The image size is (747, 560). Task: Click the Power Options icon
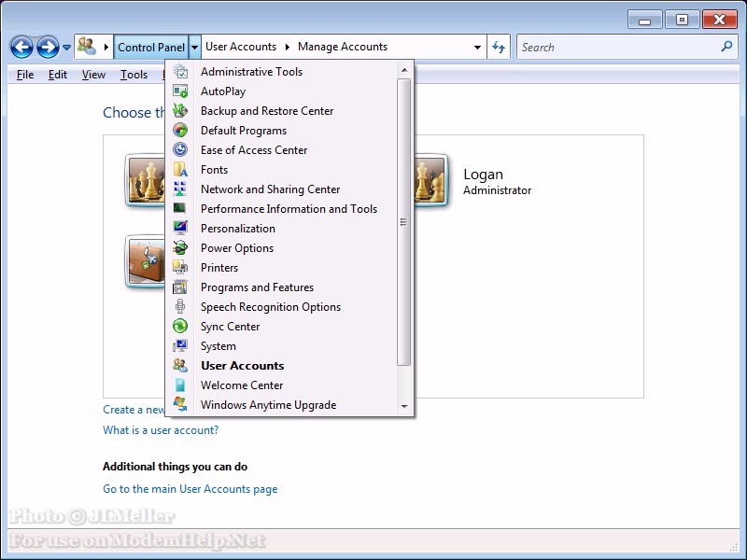[x=180, y=247]
